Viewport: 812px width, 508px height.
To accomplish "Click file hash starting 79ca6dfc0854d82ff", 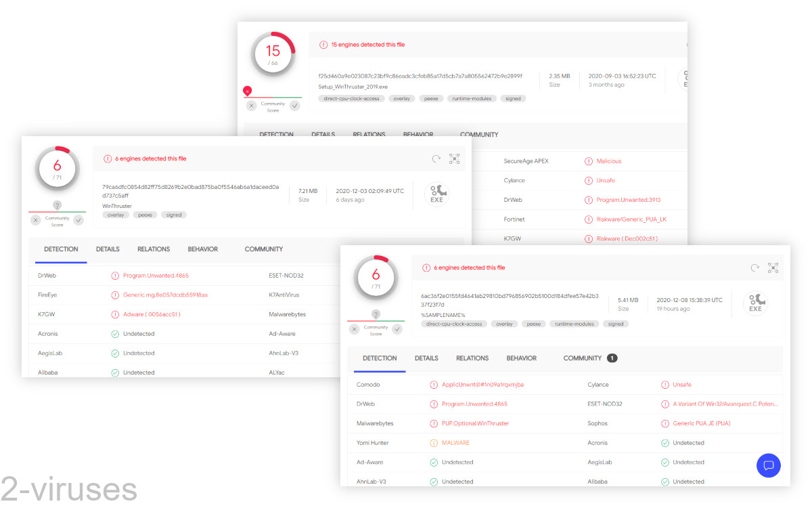I will [x=191, y=191].
